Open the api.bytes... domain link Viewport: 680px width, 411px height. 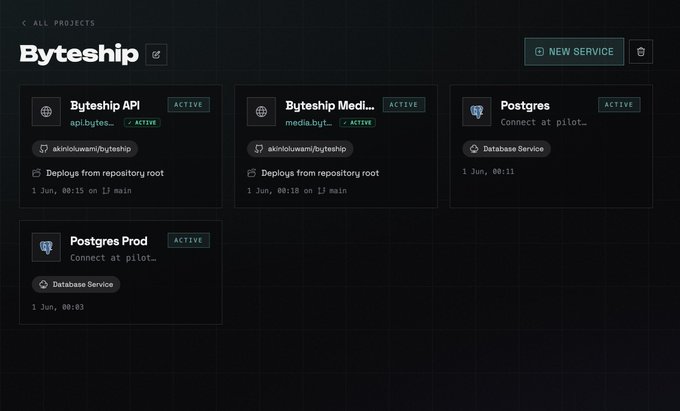92,123
